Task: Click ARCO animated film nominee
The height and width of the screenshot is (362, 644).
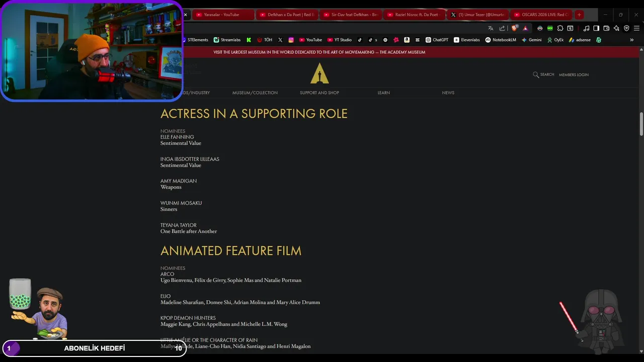Action: click(168, 274)
